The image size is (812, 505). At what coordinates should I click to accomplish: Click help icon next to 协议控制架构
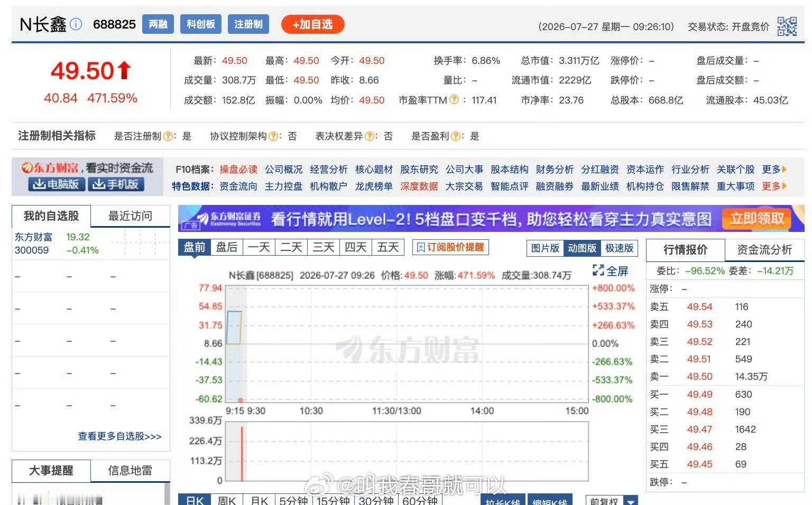[x=273, y=136]
